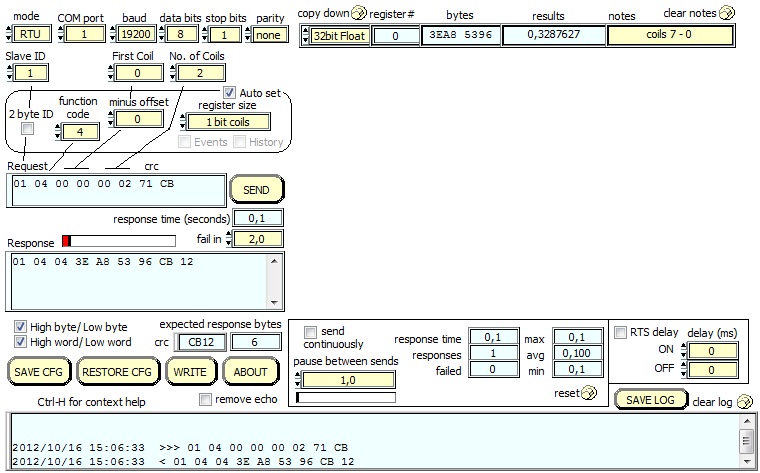Screen dimensions: 760x473
Task: Click the Response bytes text area
Action: pos(140,282)
